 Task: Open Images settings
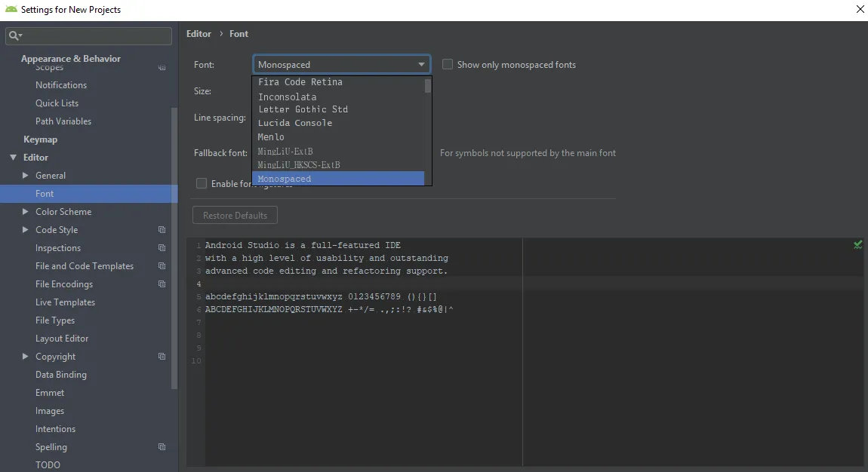pyautogui.click(x=50, y=411)
